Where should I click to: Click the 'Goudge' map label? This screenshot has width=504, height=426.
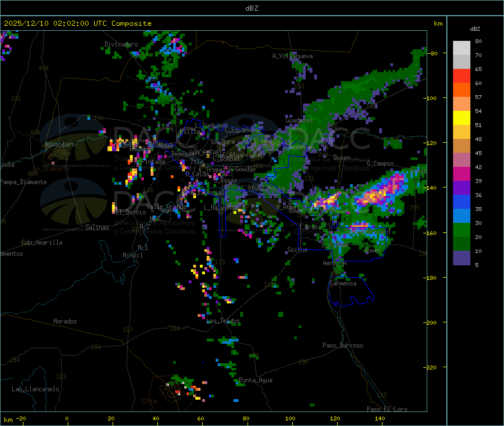(246, 169)
